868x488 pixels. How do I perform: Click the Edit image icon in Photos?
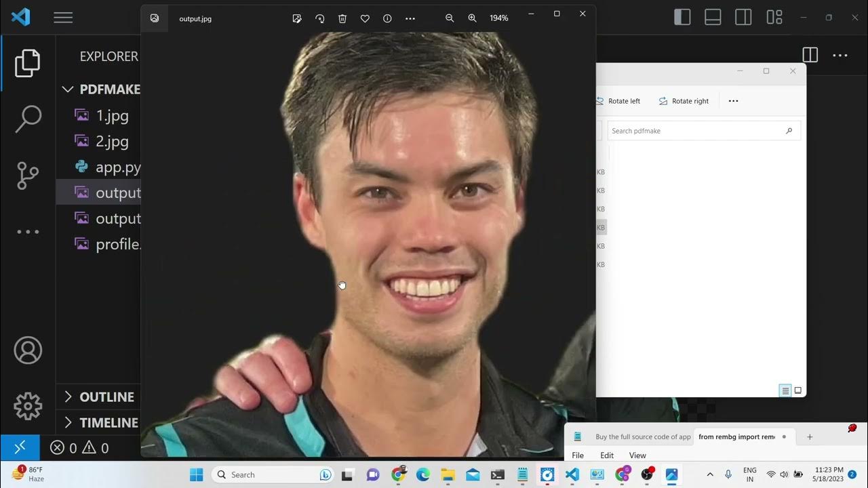click(x=297, y=18)
